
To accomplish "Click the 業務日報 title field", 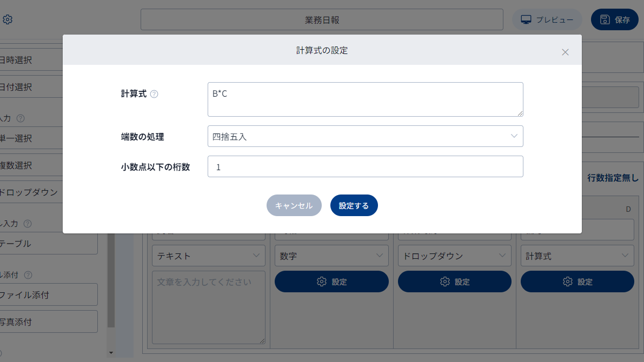I will click(322, 19).
